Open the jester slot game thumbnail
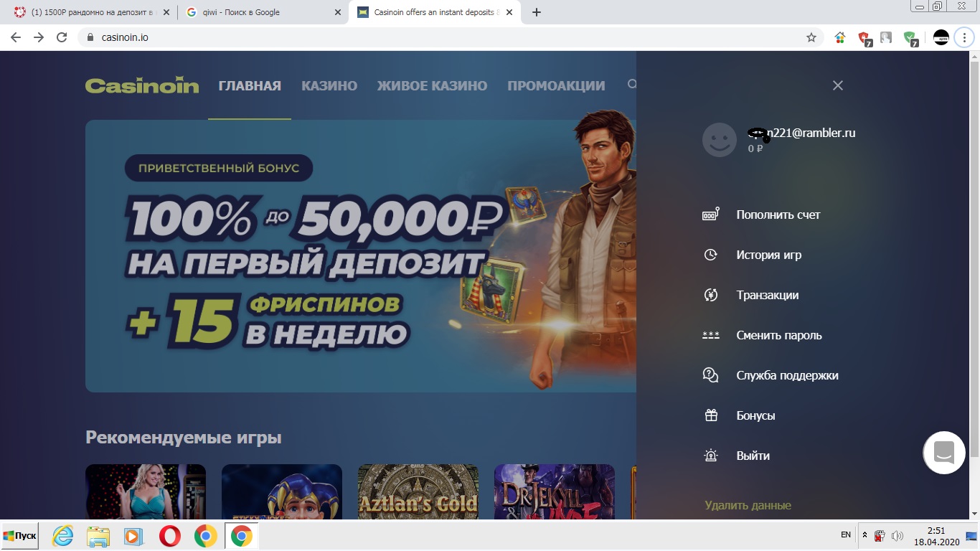Image resolution: width=980 pixels, height=551 pixels. [282, 491]
